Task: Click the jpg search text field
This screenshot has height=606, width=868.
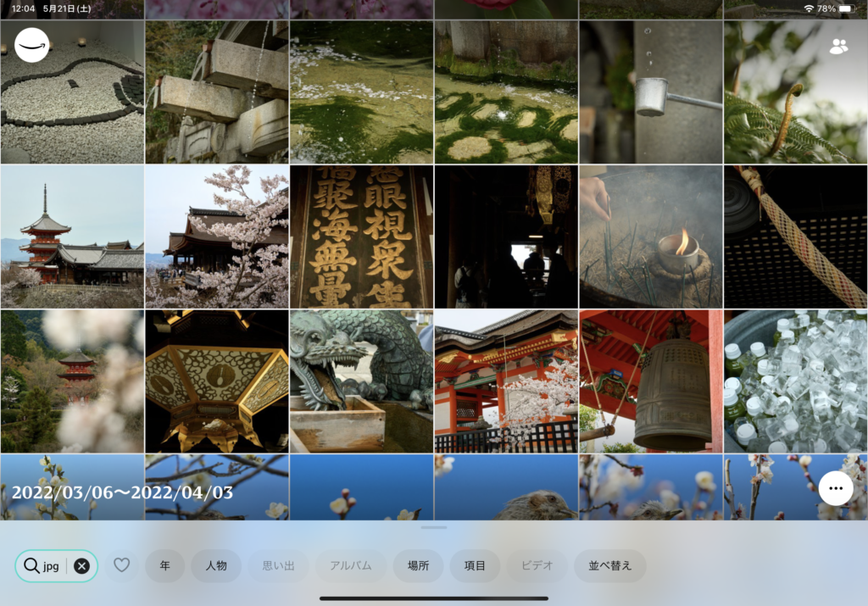Action: tap(52, 566)
